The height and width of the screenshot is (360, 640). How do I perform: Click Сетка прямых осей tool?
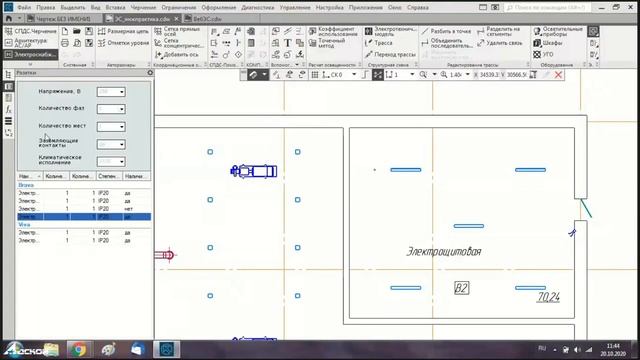pyautogui.click(x=178, y=31)
